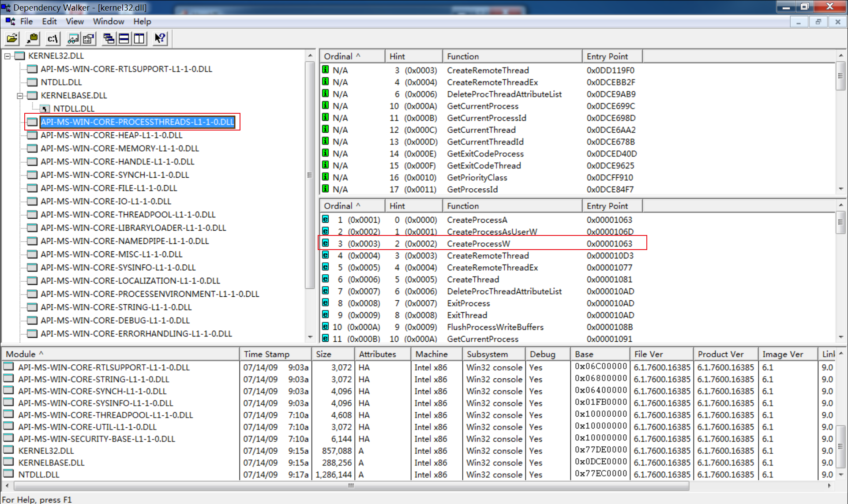Select the NTDLL.DLL entry in module list
The image size is (848, 504).
(39, 474)
